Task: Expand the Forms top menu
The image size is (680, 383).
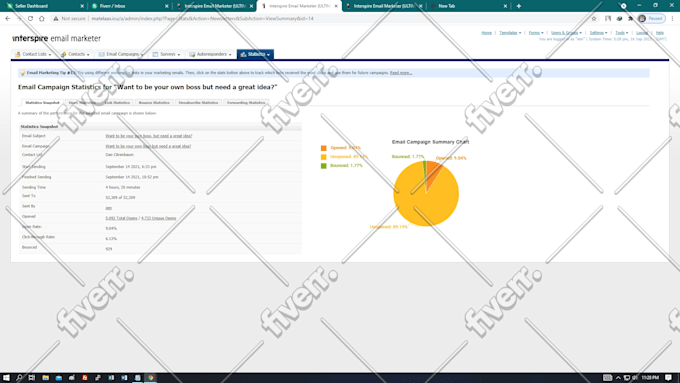Action: (x=536, y=33)
